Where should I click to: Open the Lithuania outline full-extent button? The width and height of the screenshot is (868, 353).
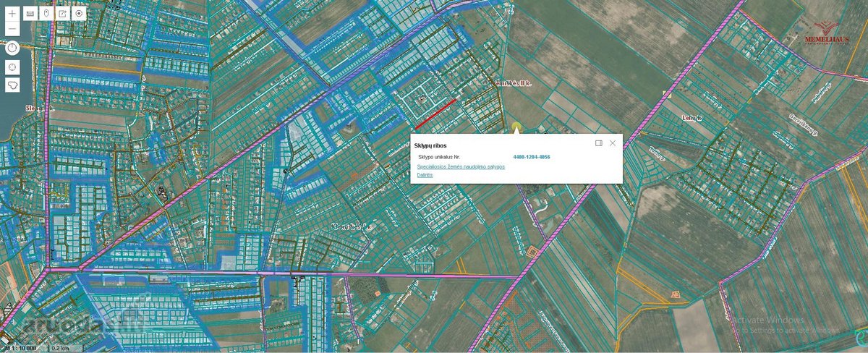(x=12, y=85)
